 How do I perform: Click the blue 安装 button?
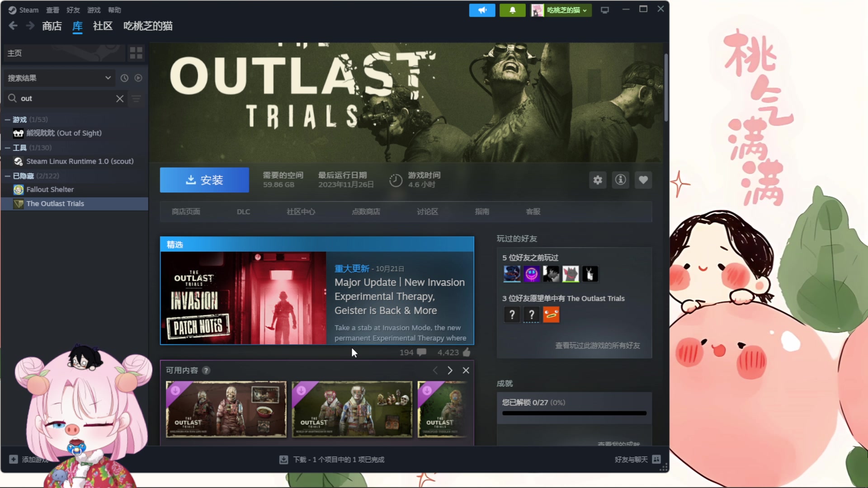pos(204,180)
